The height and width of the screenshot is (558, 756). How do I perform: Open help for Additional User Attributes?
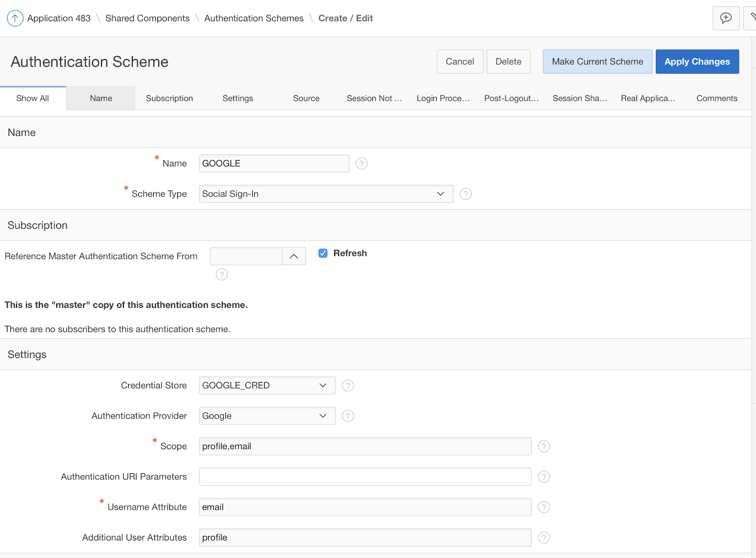543,537
